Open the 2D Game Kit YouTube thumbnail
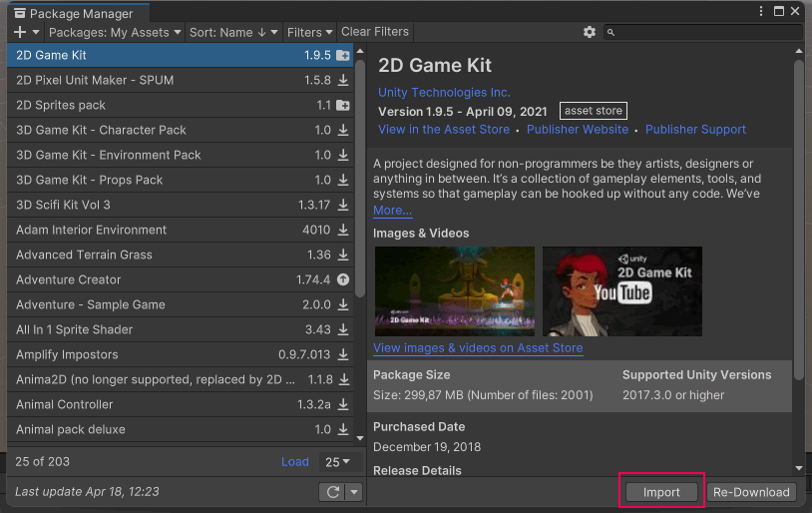 point(621,291)
